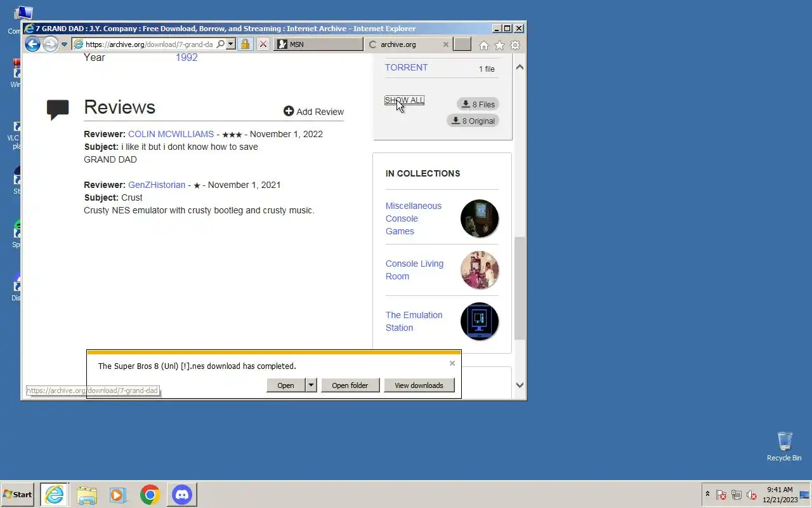Screen dimensions: 812x508
Task: Click the muted volume speaker icon
Action: coord(752,495)
